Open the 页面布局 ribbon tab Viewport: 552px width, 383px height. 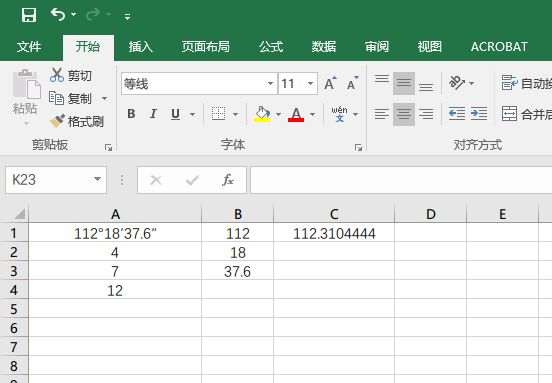(206, 46)
